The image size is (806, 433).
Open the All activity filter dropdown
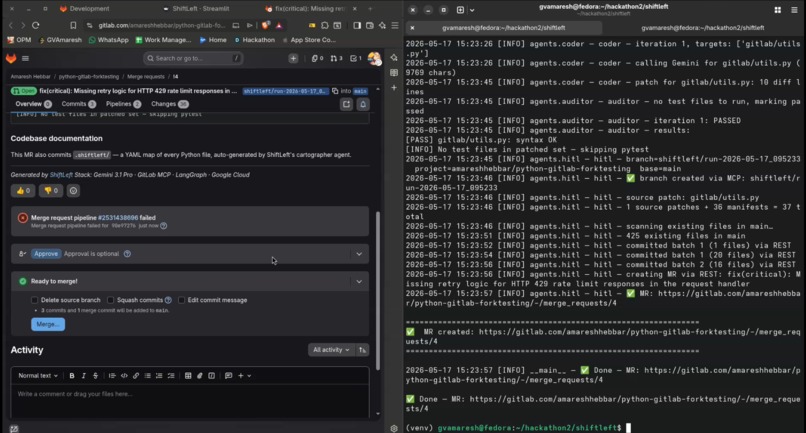(332, 350)
